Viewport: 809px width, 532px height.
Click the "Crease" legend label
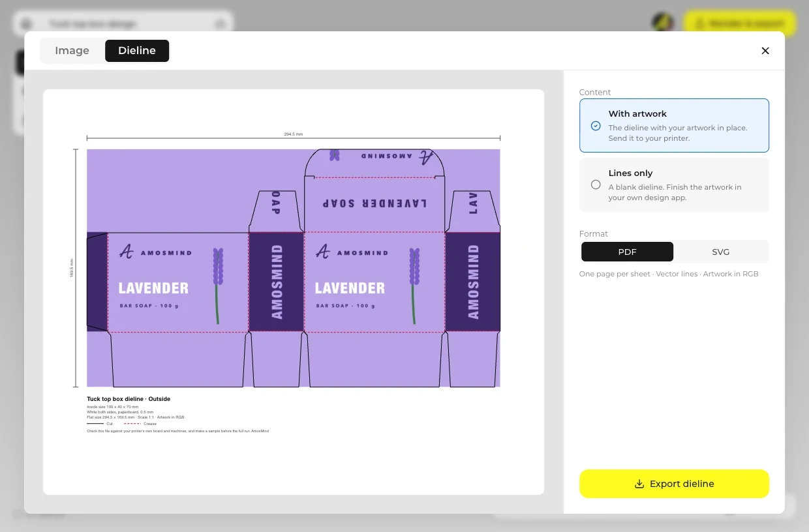pos(150,424)
